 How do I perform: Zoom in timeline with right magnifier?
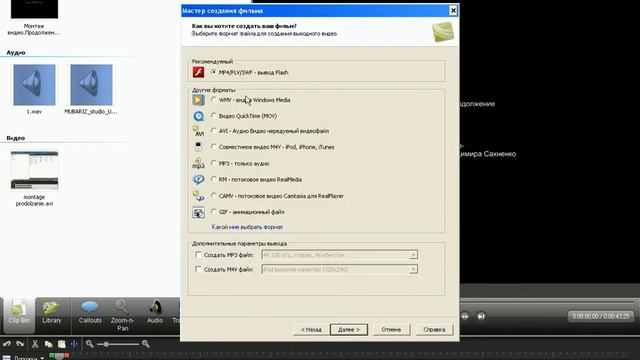(x=145, y=344)
